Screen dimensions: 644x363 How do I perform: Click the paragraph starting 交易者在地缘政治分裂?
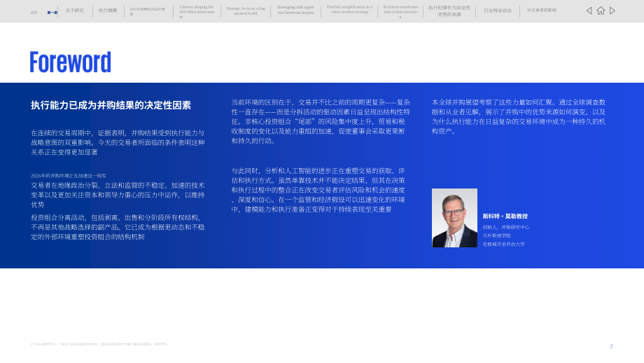[x=118, y=195]
